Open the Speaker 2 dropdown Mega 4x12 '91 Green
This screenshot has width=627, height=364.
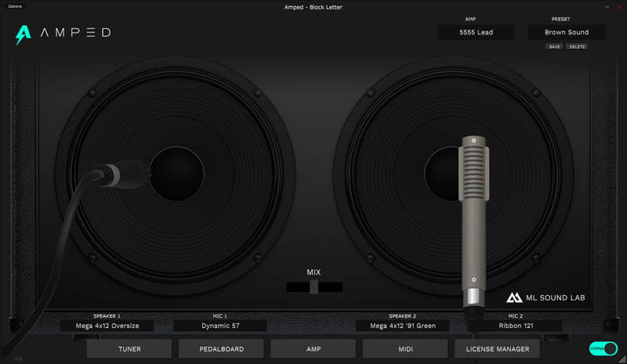point(403,326)
